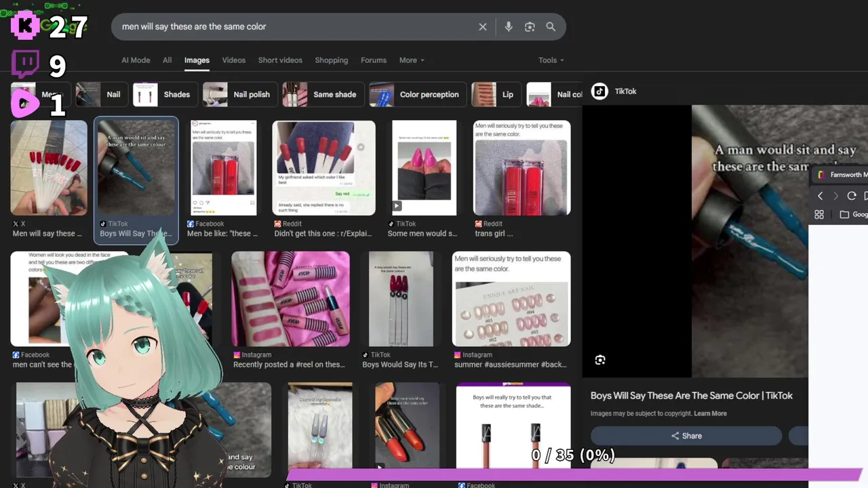Click the Twitch logo overlay icon
868x488 pixels.
[x=26, y=65]
